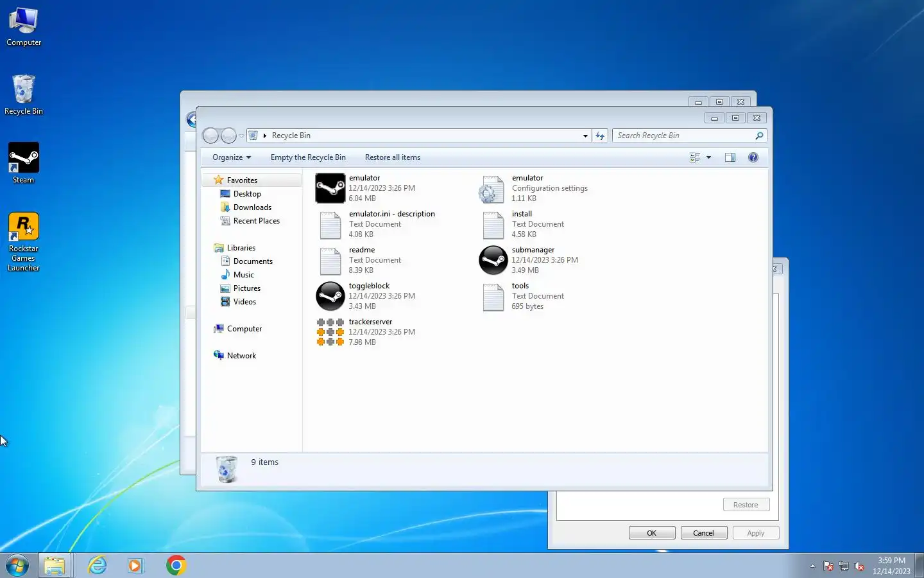Select the install text document icon
This screenshot has height=578, width=924.
tap(493, 224)
